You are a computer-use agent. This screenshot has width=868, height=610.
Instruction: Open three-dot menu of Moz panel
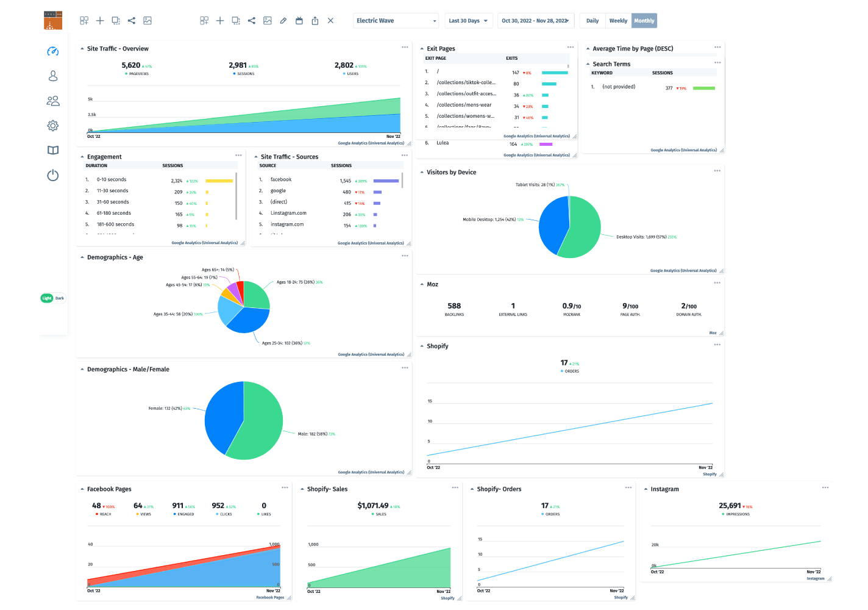click(717, 283)
